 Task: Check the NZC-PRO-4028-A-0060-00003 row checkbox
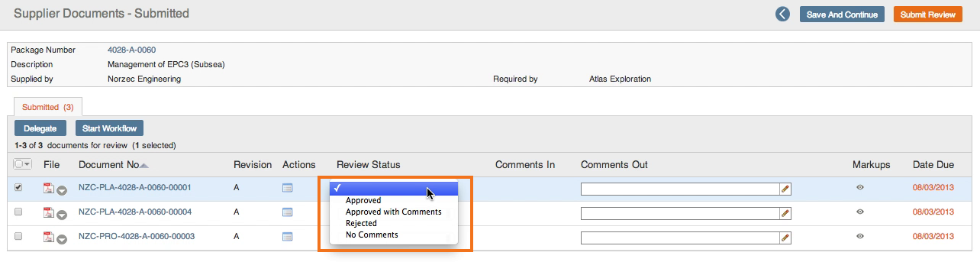(x=18, y=236)
